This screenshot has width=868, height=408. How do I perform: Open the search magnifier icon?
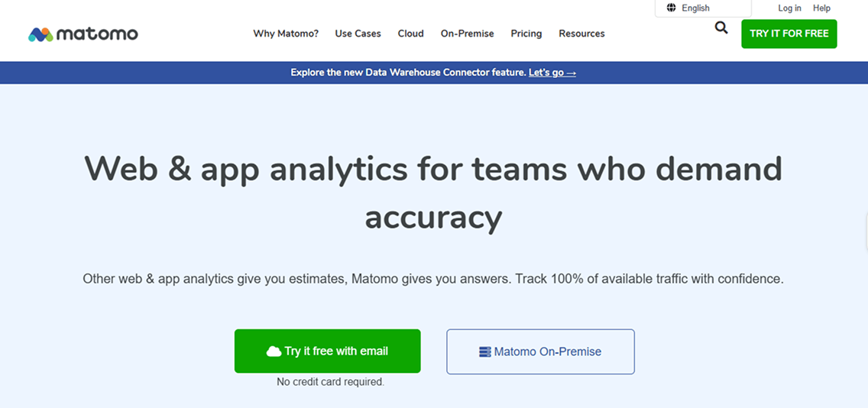[x=721, y=29]
